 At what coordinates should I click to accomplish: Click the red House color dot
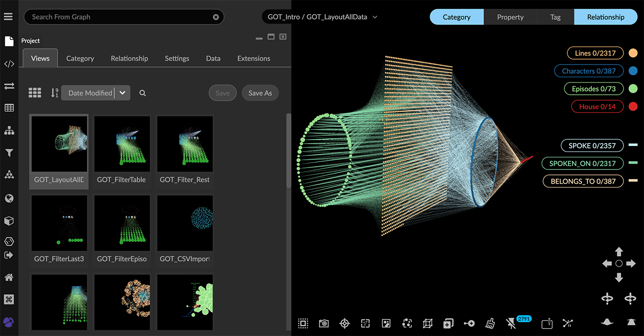[633, 106]
